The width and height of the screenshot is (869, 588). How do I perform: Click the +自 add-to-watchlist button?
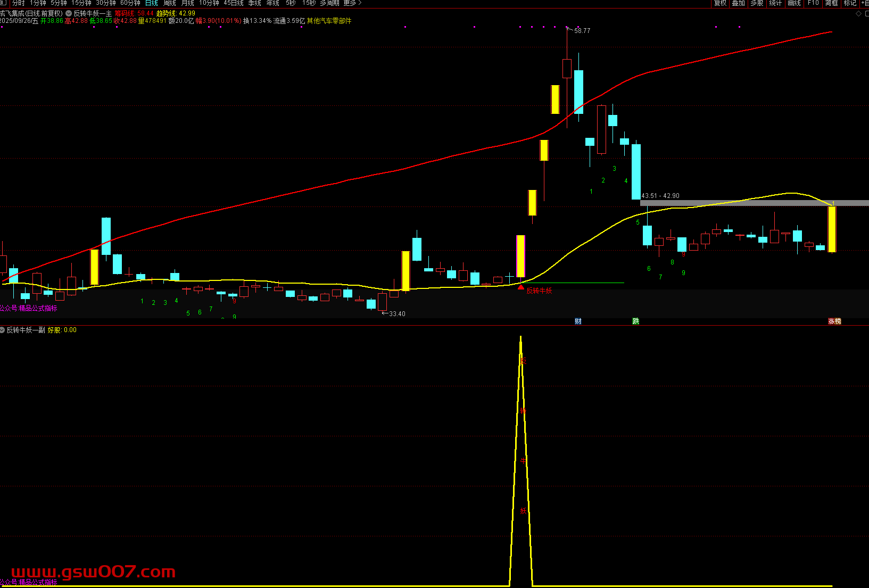tap(865, 3)
